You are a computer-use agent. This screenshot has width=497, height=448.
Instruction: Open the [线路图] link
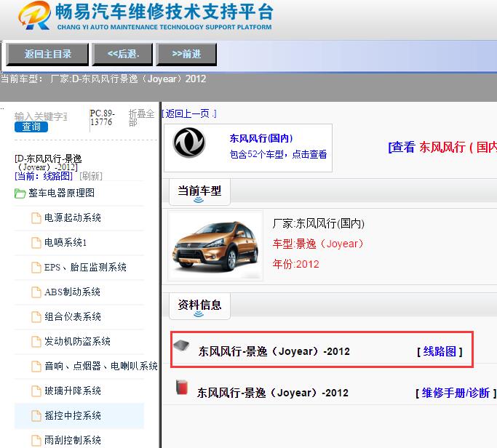click(x=440, y=352)
